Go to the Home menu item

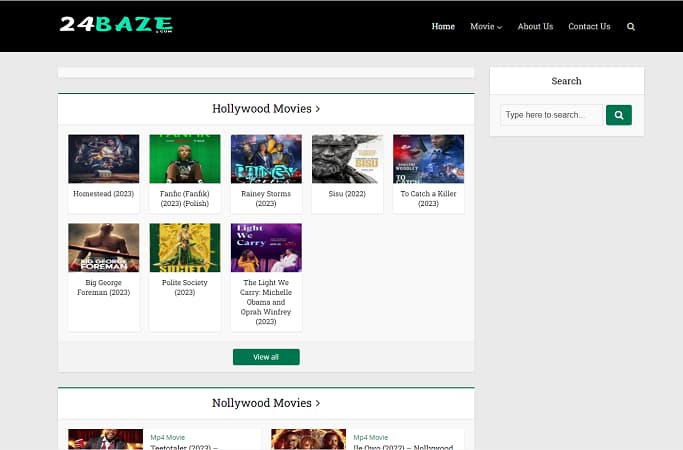pyautogui.click(x=443, y=27)
